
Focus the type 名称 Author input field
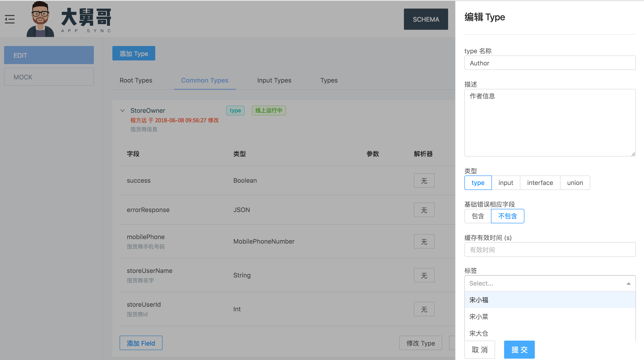550,63
